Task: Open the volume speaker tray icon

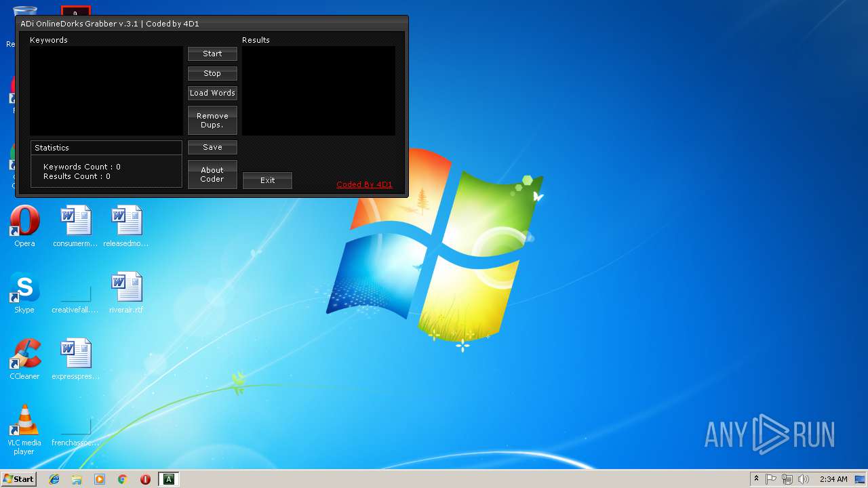Action: click(x=804, y=479)
